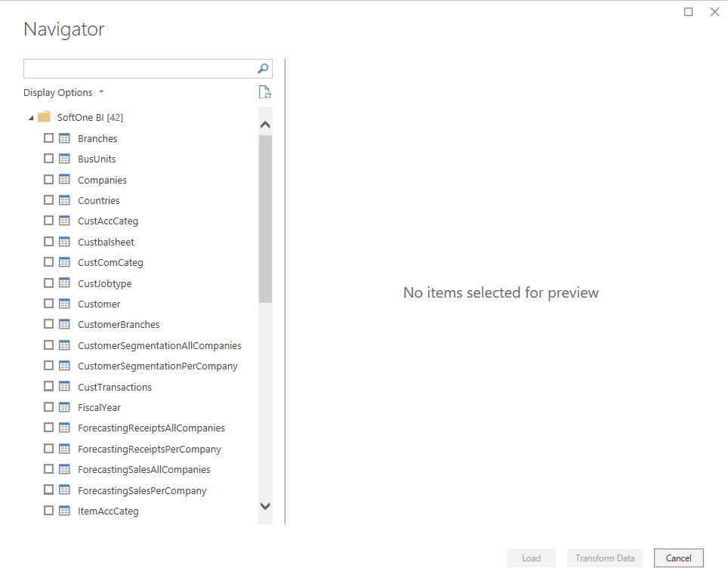This screenshot has width=728, height=581.
Task: Check the Branches checkbox
Action: click(x=48, y=138)
